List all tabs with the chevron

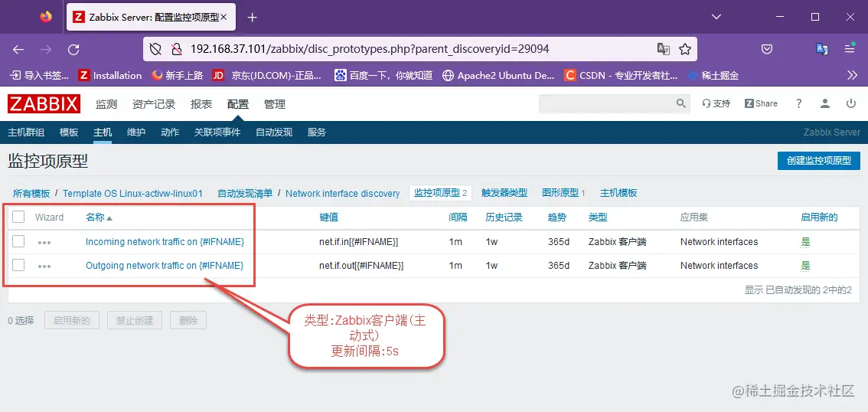(716, 17)
